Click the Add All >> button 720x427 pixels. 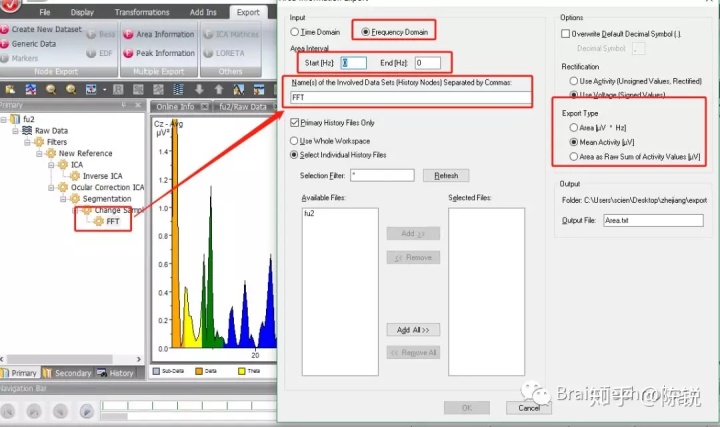[413, 330]
